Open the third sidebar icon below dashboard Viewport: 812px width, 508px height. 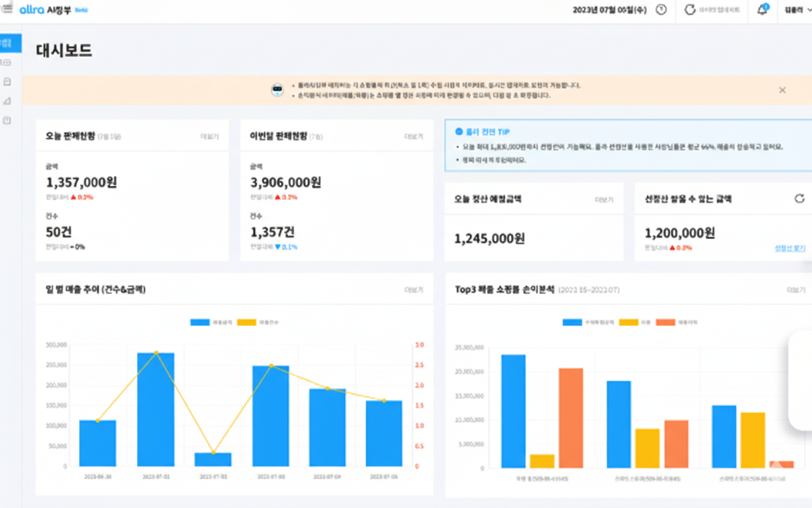(x=7, y=82)
